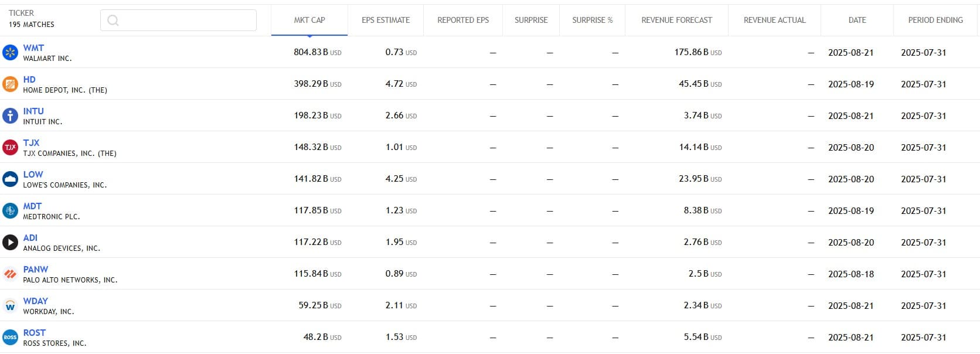This screenshot has height=354, width=980.
Task: Click the Analog Devices logo icon
Action: pyautogui.click(x=10, y=243)
